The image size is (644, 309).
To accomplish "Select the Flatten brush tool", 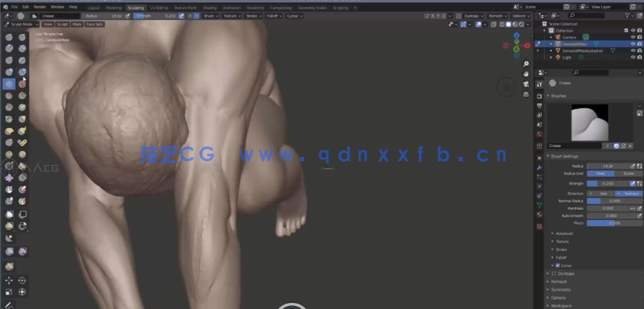I will coord(9,95).
